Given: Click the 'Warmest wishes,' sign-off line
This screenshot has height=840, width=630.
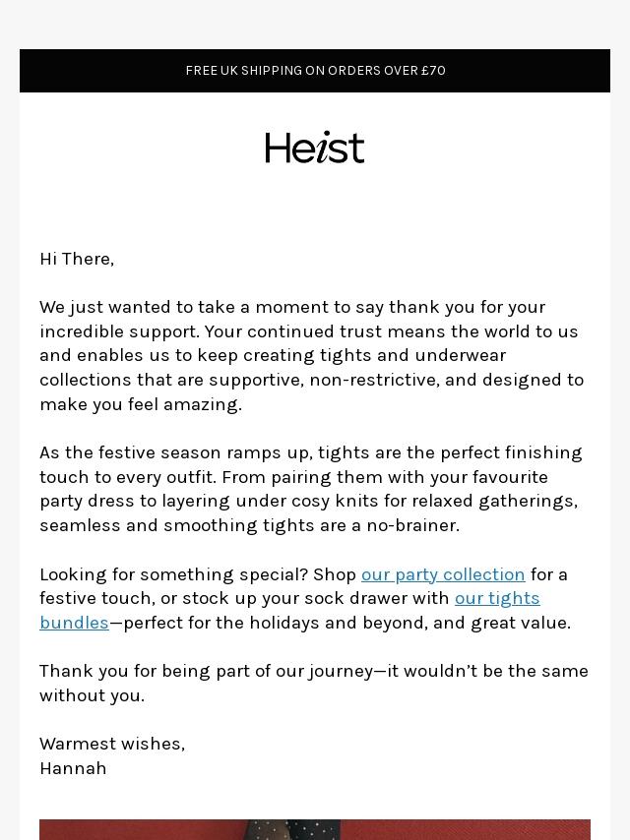Looking at the screenshot, I should pos(112,744).
